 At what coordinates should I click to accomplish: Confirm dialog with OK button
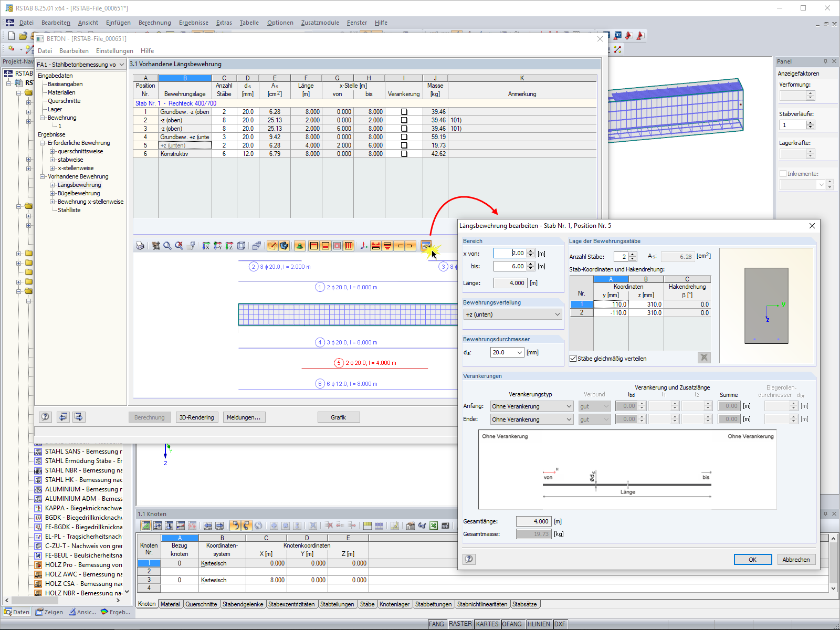752,560
